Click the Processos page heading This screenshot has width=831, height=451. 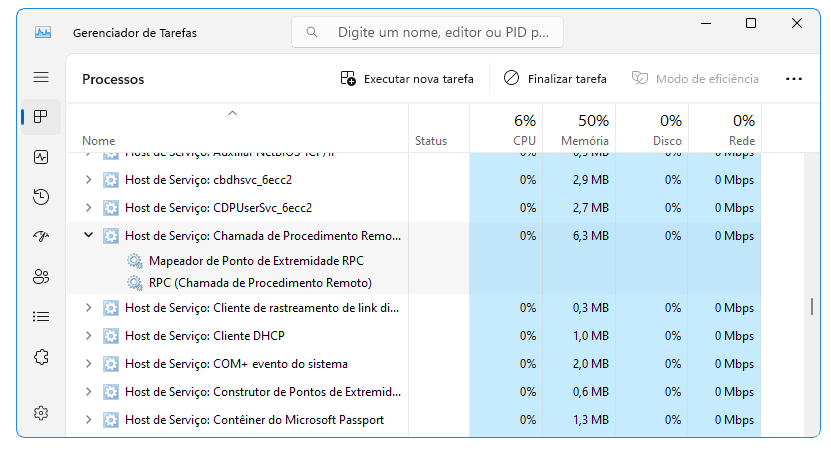(113, 79)
